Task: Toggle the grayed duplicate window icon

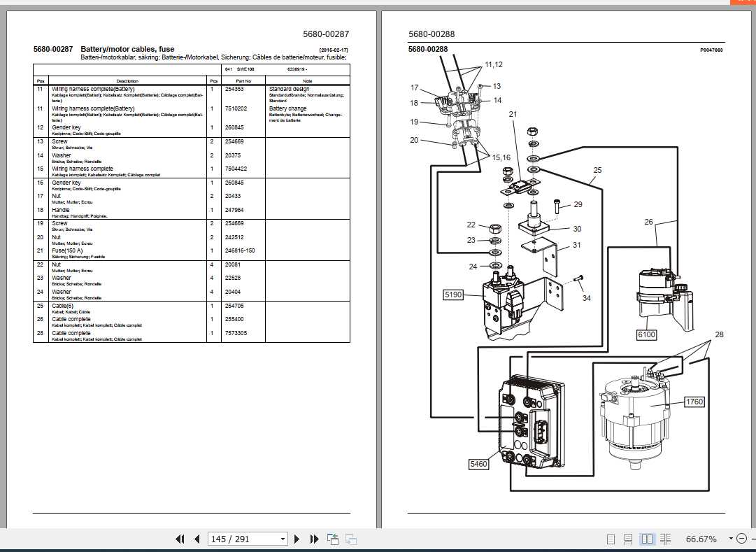Action: tap(350, 539)
